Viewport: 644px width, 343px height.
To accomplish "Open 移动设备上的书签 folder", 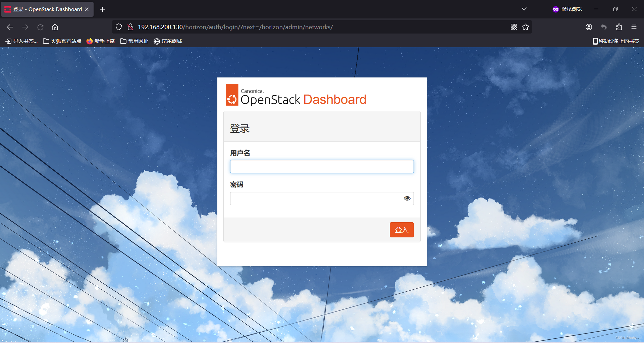I will coord(616,41).
